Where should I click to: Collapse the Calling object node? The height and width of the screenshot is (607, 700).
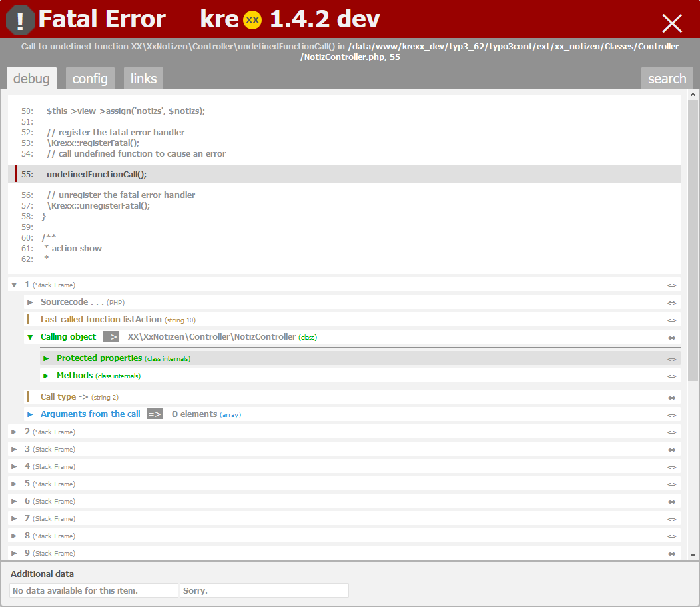tap(30, 337)
